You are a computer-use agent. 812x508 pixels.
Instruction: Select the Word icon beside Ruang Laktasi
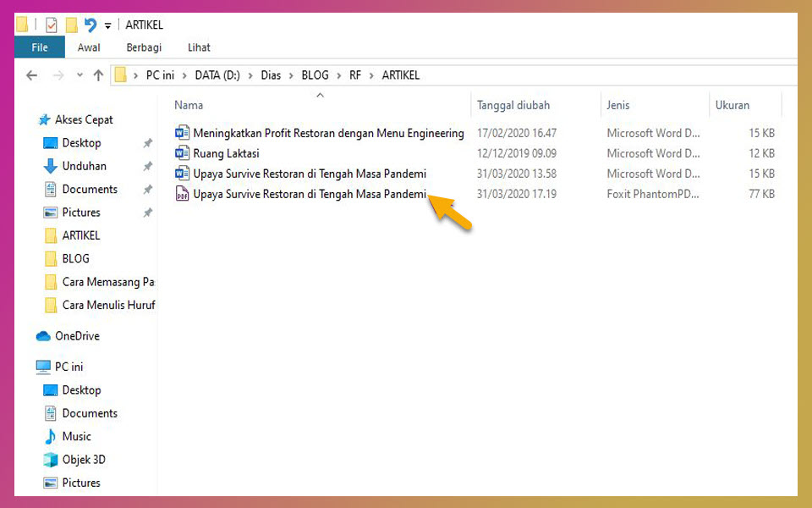click(182, 153)
